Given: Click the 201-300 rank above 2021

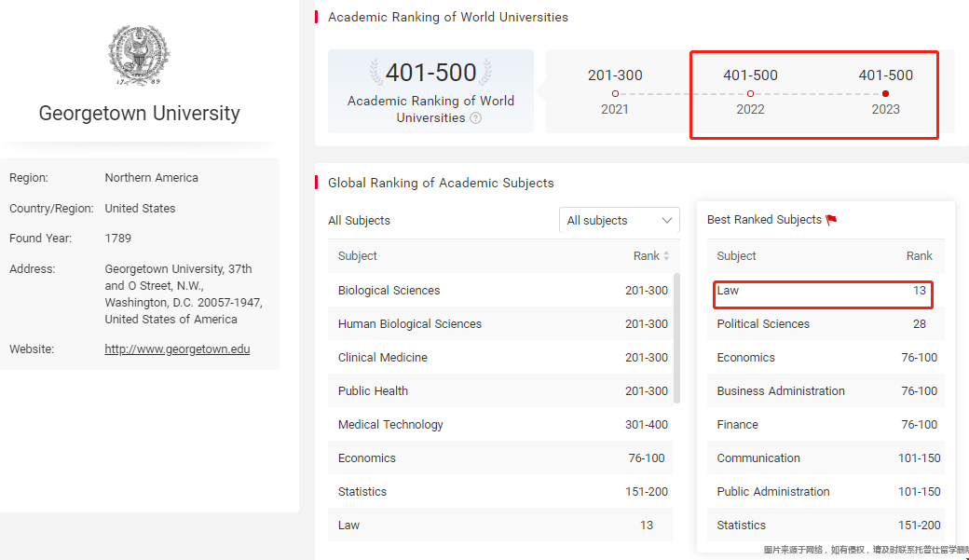Looking at the screenshot, I should pyautogui.click(x=615, y=75).
